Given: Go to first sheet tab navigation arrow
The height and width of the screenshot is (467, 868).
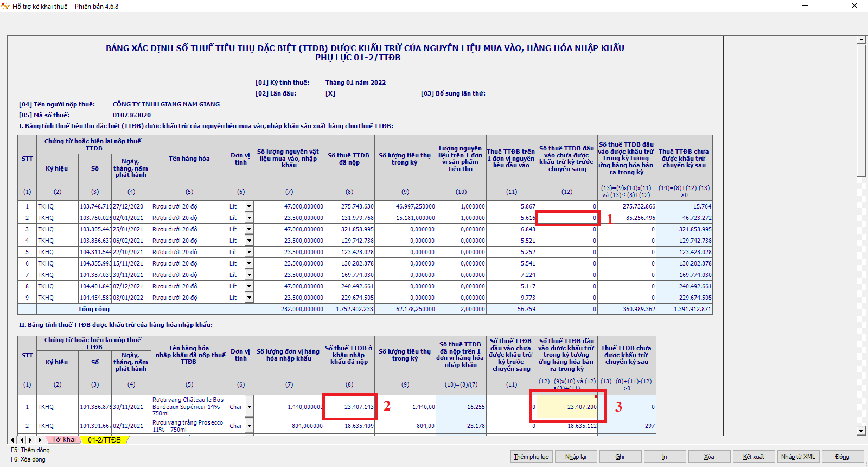Looking at the screenshot, I should (12, 440).
